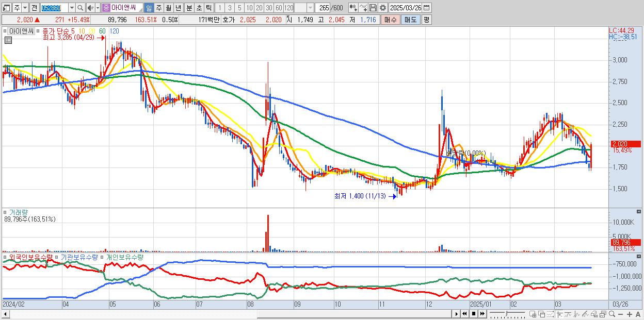The image size is (644, 320).
Task: Expand the stock code history dropdown
Action: tap(72, 8)
